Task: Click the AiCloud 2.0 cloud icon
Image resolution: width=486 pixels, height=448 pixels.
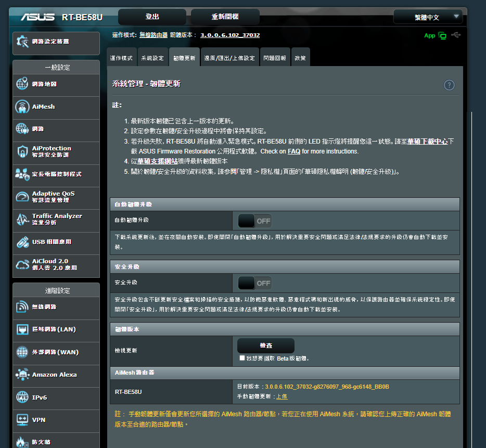Action: [22, 264]
